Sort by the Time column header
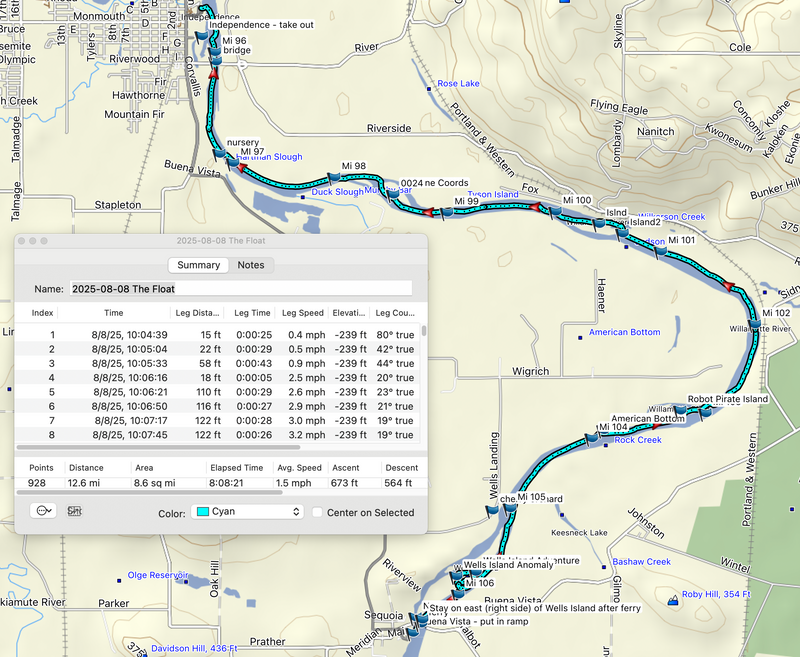Image resolution: width=800 pixels, height=657 pixels. click(114, 313)
